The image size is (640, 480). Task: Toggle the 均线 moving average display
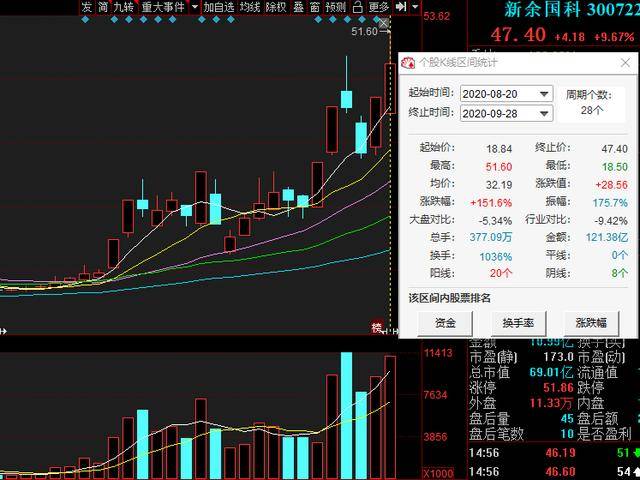click(x=249, y=7)
